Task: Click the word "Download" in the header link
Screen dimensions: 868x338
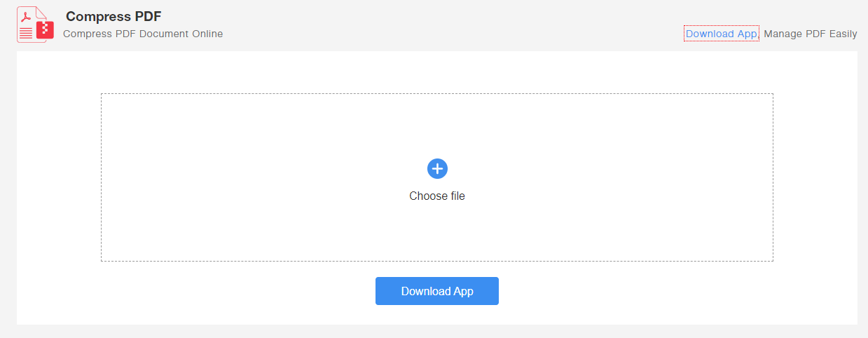Action: click(710, 34)
